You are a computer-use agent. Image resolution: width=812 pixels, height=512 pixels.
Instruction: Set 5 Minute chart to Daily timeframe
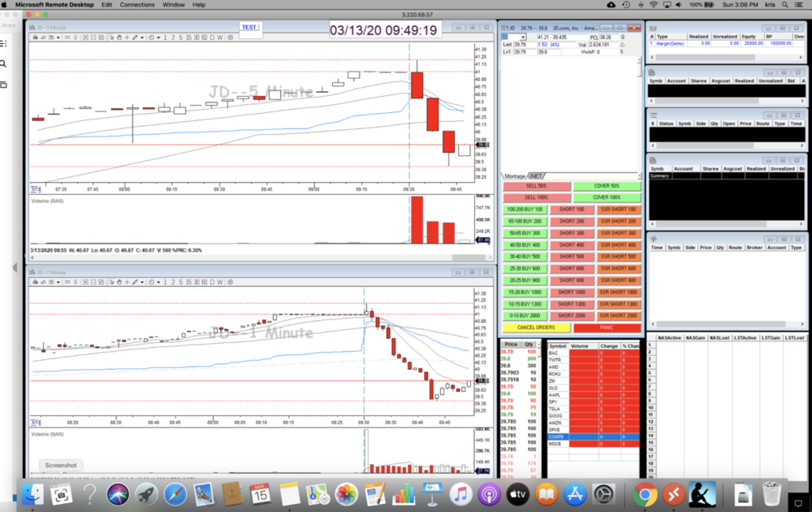click(x=212, y=37)
